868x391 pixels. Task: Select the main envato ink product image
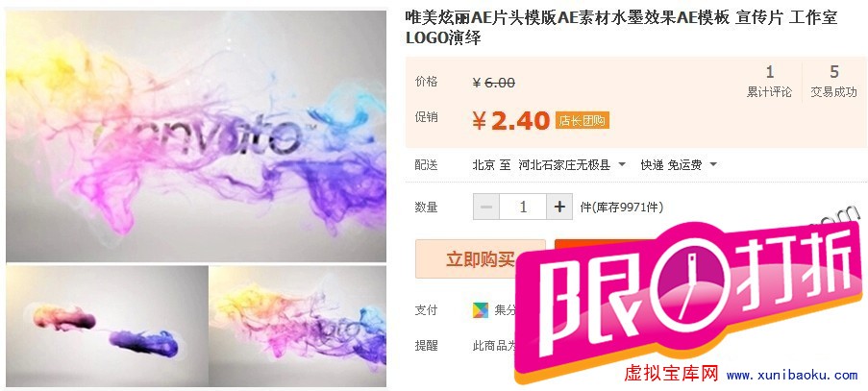pos(196,136)
